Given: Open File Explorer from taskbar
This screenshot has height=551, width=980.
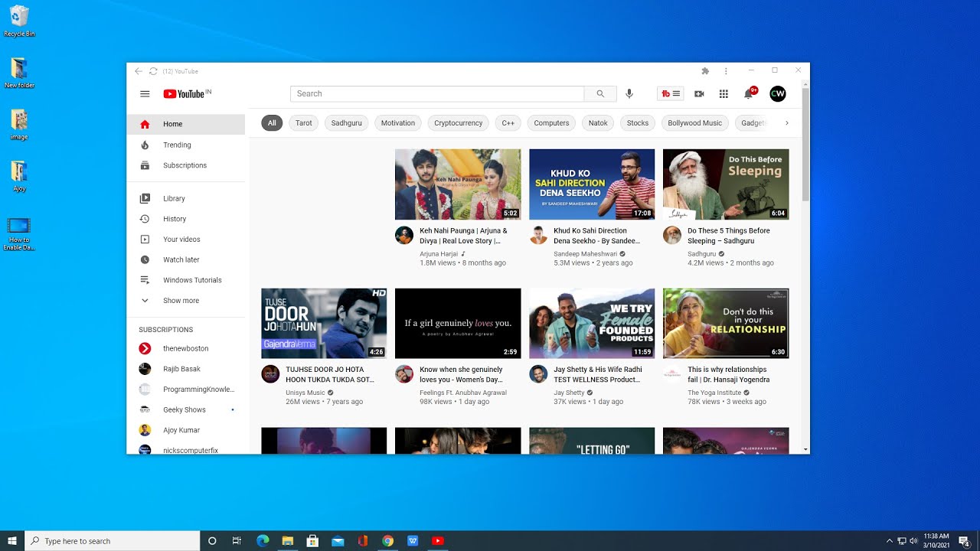Looking at the screenshot, I should tap(288, 541).
